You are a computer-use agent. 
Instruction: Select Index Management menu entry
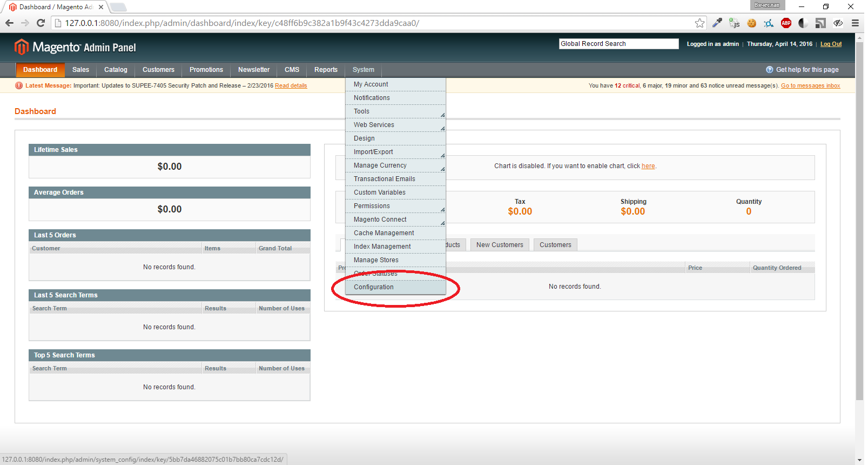(395, 247)
